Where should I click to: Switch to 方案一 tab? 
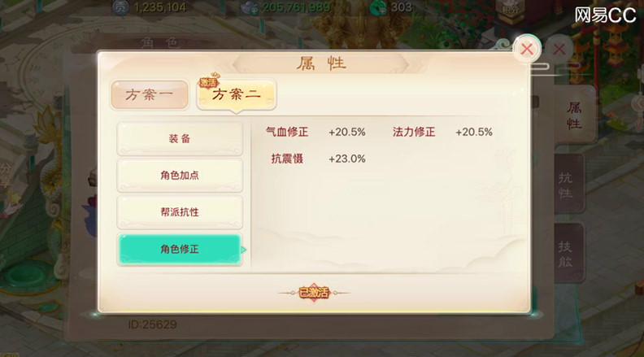point(150,95)
